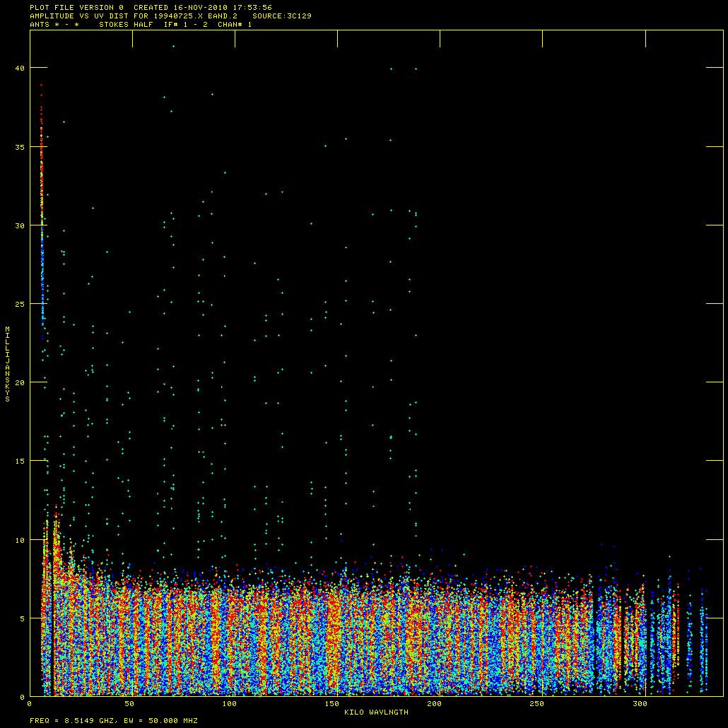Click the y-axis tick label 10

tap(20, 540)
